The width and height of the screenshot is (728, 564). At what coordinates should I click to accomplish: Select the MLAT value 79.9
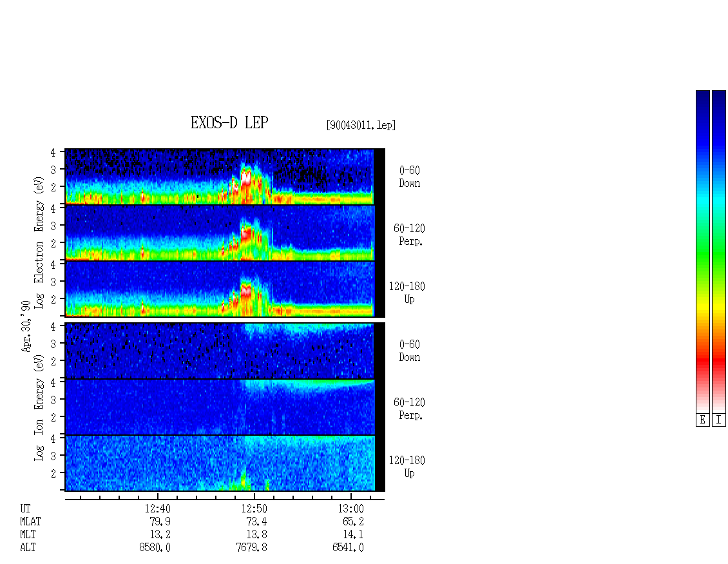click(160, 521)
